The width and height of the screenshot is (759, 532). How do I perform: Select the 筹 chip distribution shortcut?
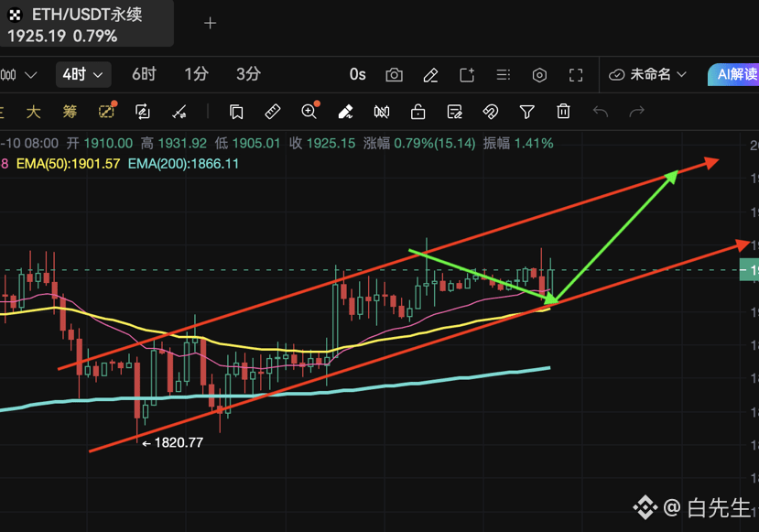(x=70, y=112)
